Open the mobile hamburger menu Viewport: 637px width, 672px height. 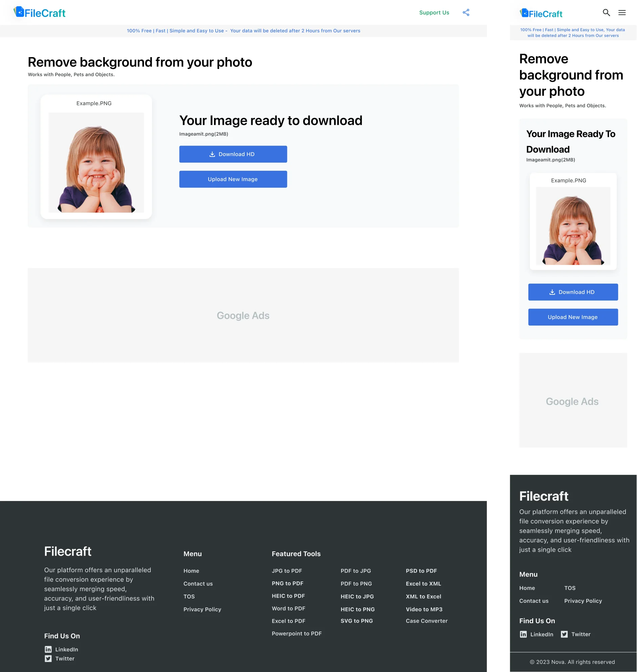pyautogui.click(x=622, y=13)
